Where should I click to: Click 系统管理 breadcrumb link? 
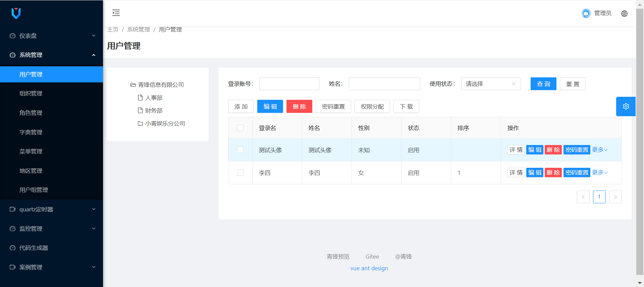tap(139, 29)
